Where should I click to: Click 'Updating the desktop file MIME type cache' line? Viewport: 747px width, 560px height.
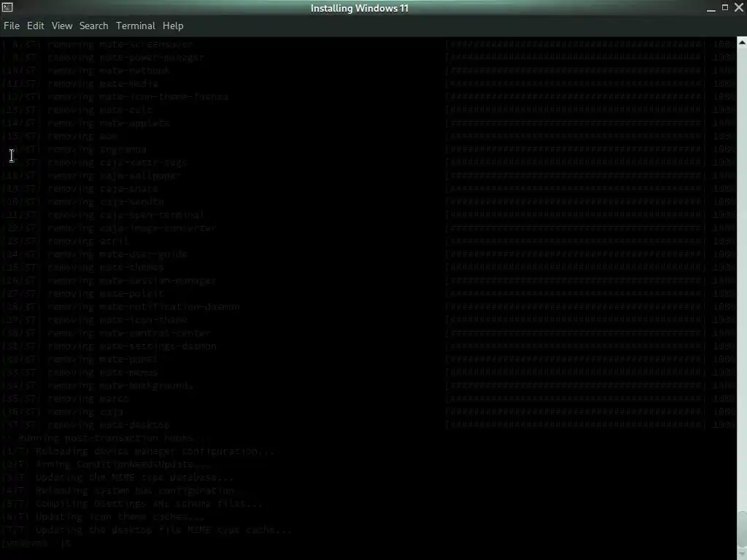[147, 529]
